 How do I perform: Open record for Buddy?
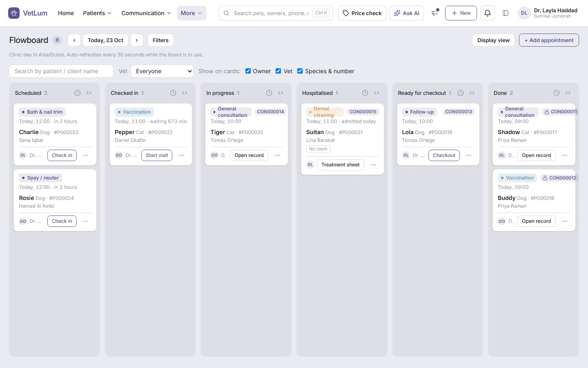pyautogui.click(x=536, y=221)
